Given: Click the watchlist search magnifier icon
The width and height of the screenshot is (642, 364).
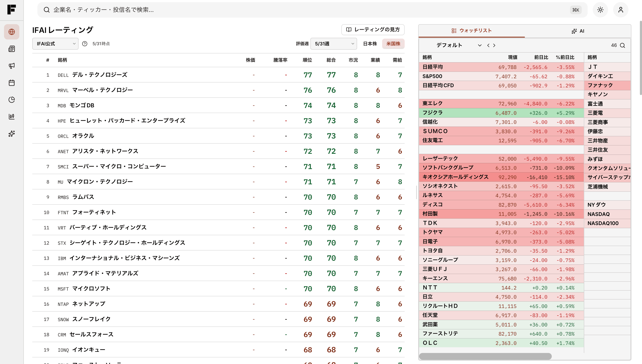Looking at the screenshot, I should [x=622, y=45].
